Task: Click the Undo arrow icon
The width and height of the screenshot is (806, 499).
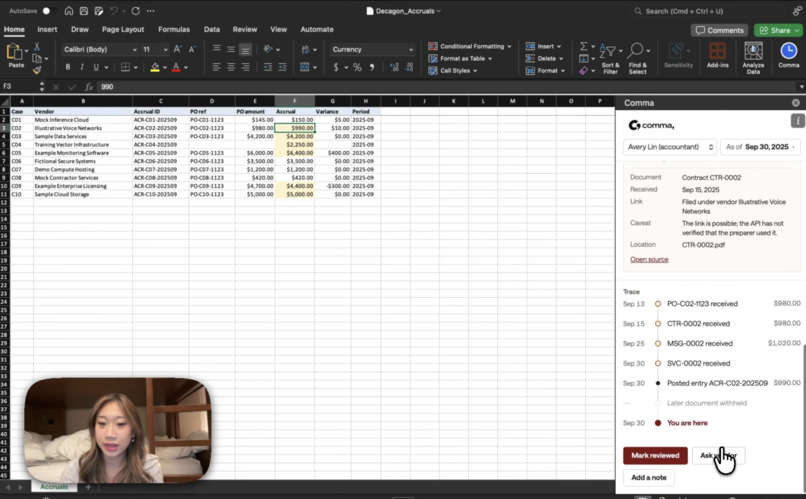Action: (x=114, y=11)
